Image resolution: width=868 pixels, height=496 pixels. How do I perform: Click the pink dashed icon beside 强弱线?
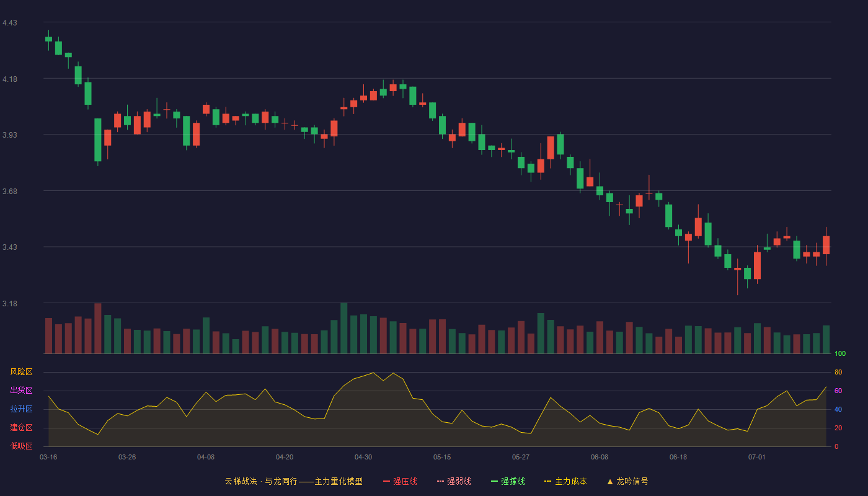coord(440,481)
